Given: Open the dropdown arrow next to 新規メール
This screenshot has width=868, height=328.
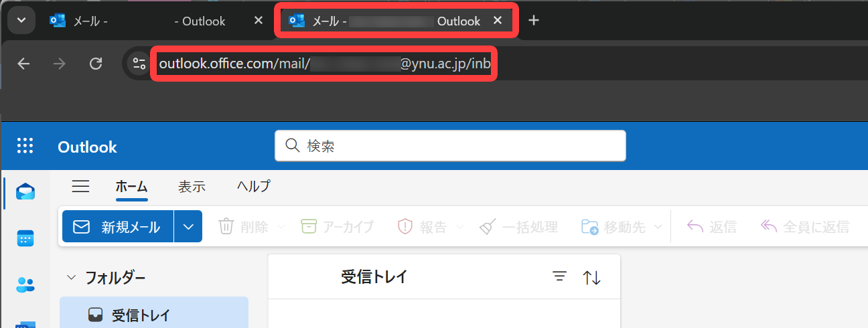Looking at the screenshot, I should coord(188,227).
